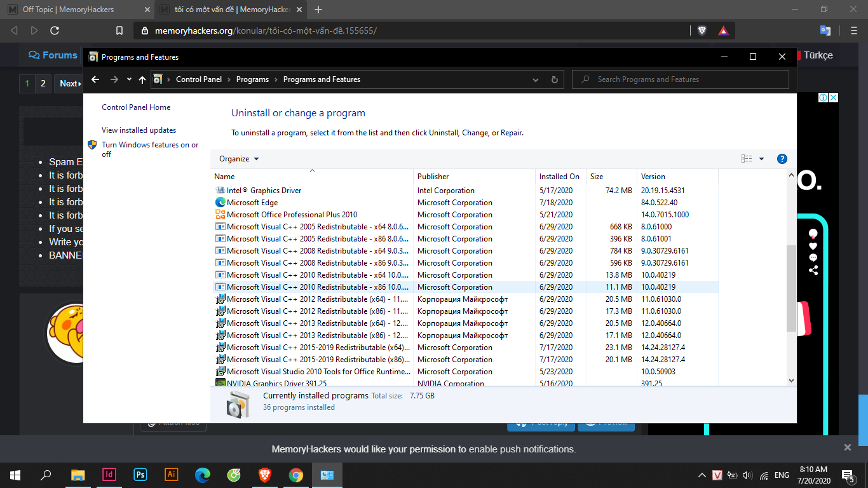Sort programs by the Installed On column
868x488 pixels.
pyautogui.click(x=561, y=176)
